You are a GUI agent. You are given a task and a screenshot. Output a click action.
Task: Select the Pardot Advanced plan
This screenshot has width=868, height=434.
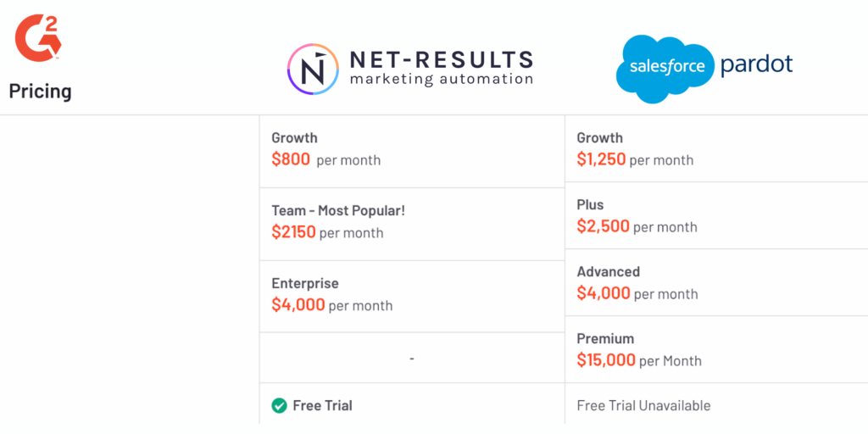pyautogui.click(x=716, y=282)
